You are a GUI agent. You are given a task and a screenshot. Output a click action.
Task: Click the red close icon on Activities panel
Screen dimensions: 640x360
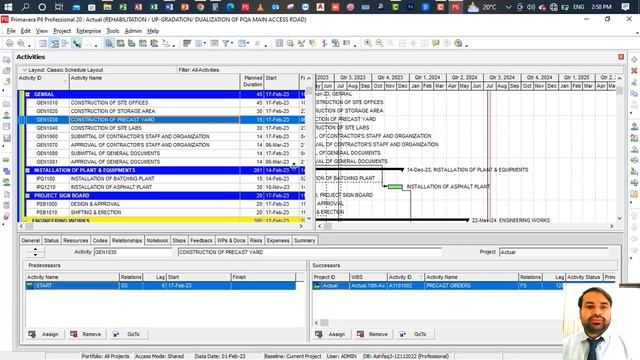(x=621, y=57)
